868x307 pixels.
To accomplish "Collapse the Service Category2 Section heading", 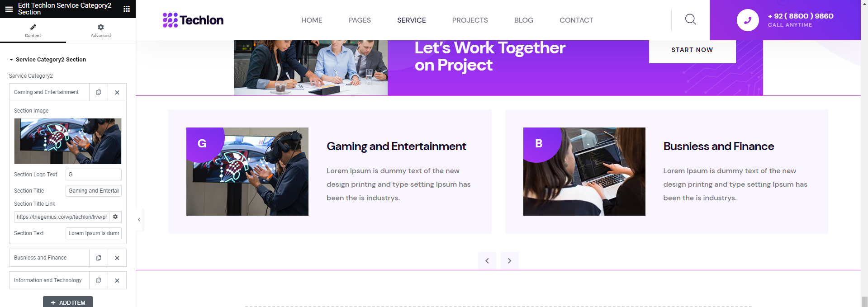I will 47,60.
